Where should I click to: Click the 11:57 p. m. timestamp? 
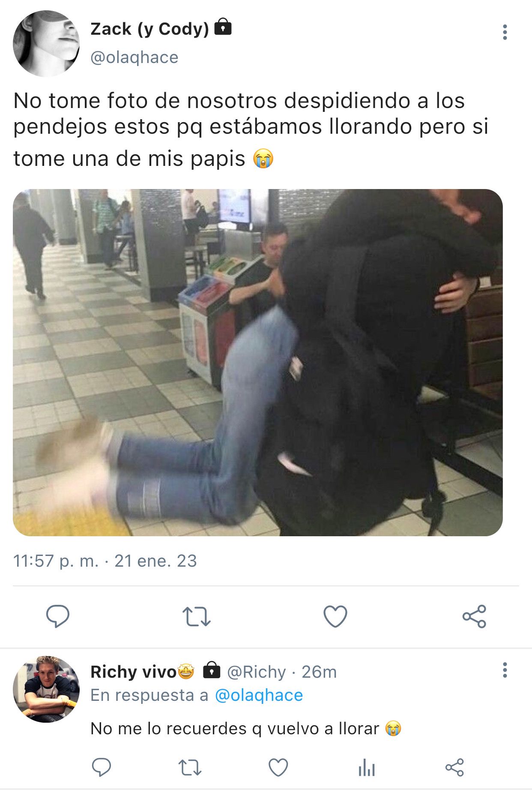[x=56, y=561]
